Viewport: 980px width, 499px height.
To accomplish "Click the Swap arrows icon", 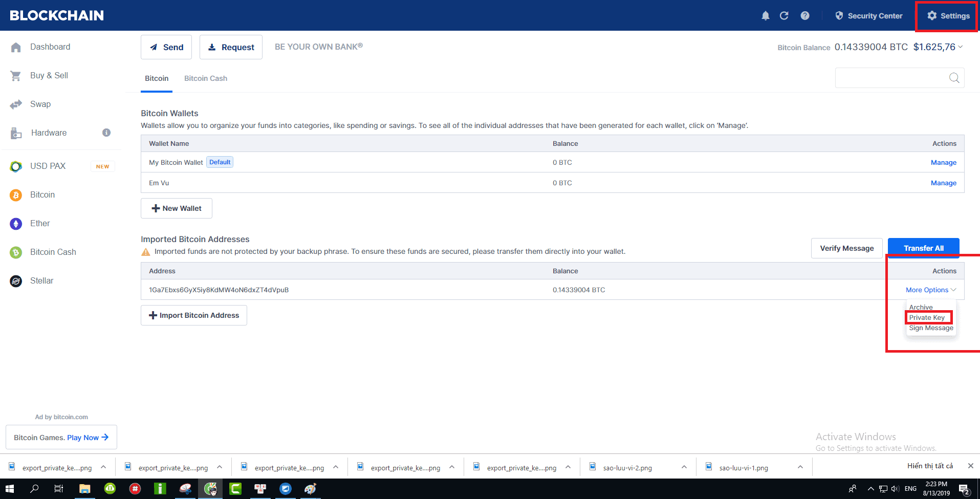I will pyautogui.click(x=16, y=104).
